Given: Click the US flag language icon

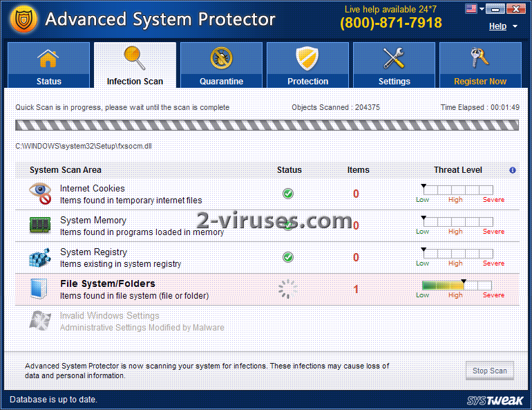Looking at the screenshot, I should [471, 8].
